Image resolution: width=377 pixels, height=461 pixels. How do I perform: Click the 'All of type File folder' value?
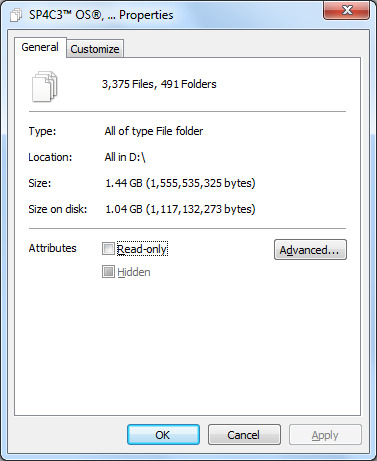(154, 131)
